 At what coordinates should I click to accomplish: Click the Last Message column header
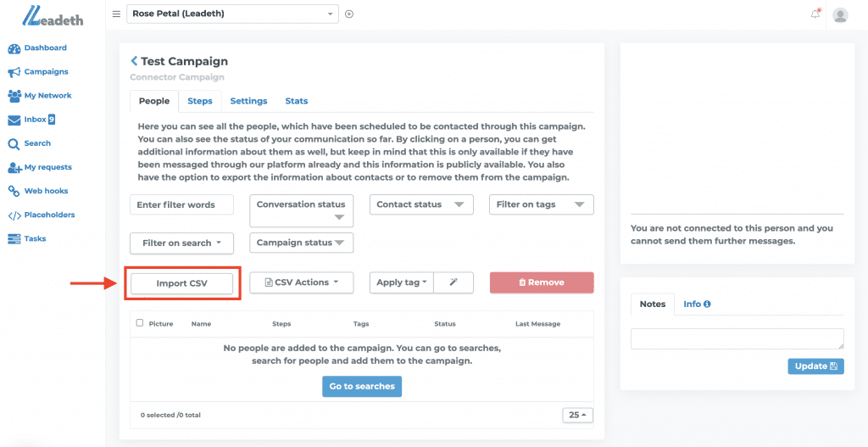coord(537,324)
